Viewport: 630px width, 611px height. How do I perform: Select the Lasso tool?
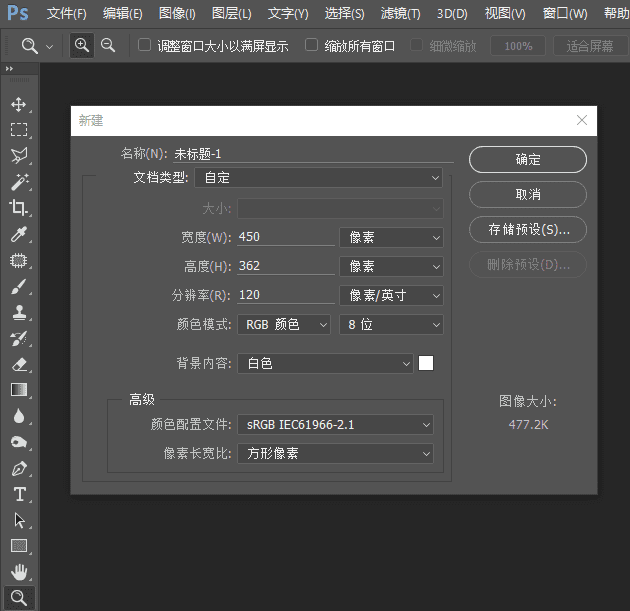coord(18,156)
